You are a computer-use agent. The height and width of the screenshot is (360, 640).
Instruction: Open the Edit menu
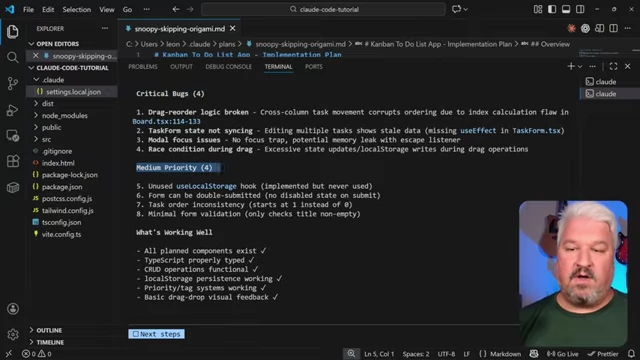click(x=48, y=9)
